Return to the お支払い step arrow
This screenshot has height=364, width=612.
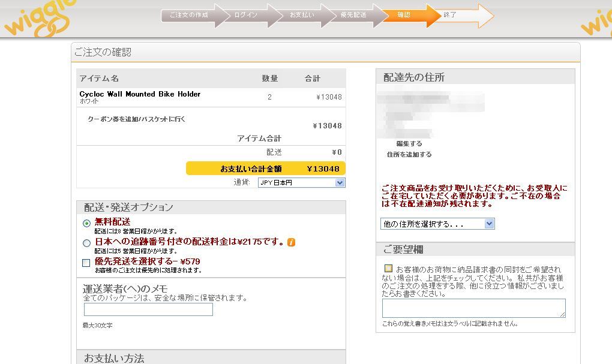300,15
